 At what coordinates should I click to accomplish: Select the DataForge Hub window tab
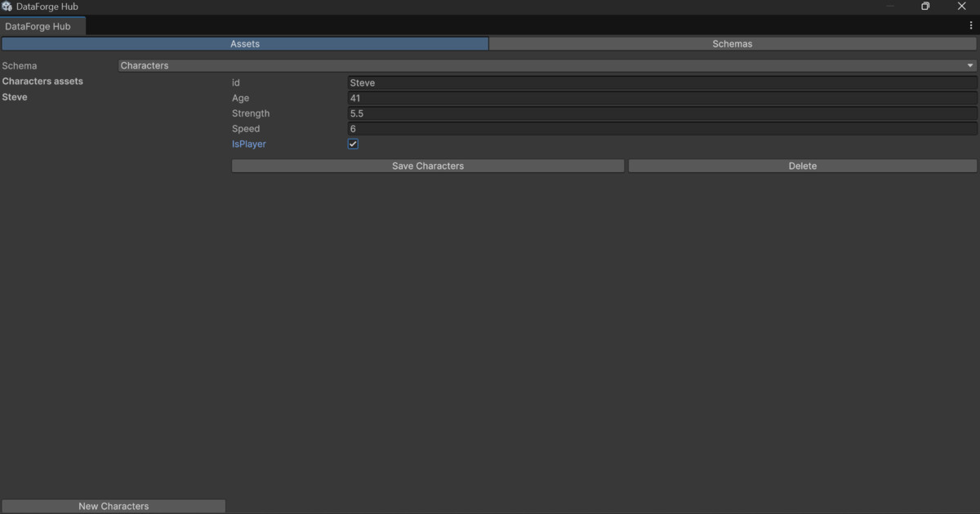point(43,25)
